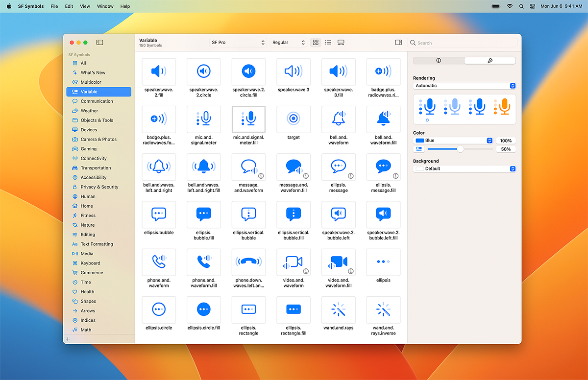This screenshot has height=380, width=588.
Task: Select the video.and.waveform symbol
Action: click(293, 262)
